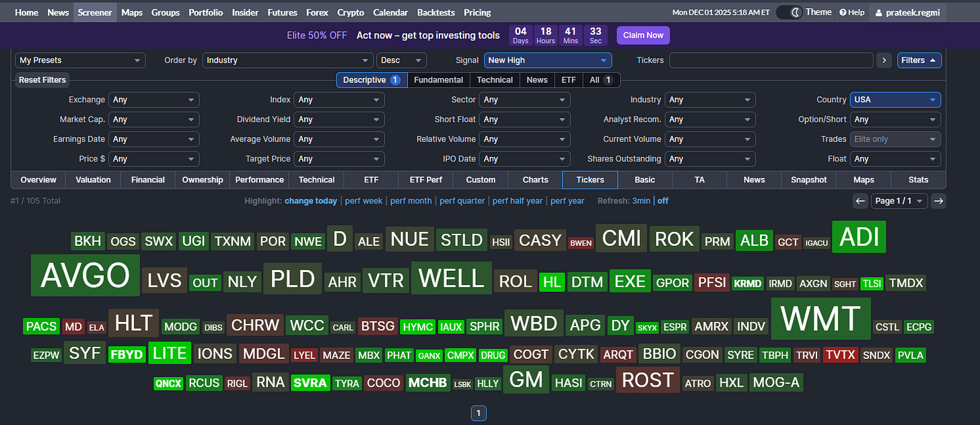Select change today highlight link

311,201
